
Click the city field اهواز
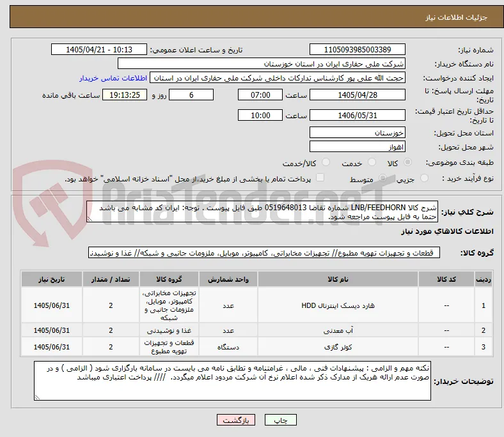[x=357, y=146]
